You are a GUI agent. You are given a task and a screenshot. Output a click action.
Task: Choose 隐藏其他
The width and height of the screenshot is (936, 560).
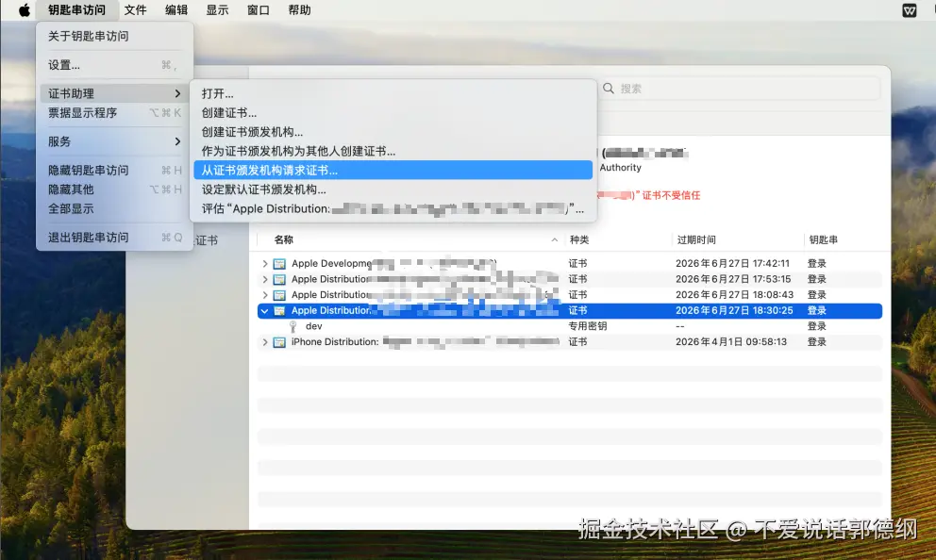114,189
